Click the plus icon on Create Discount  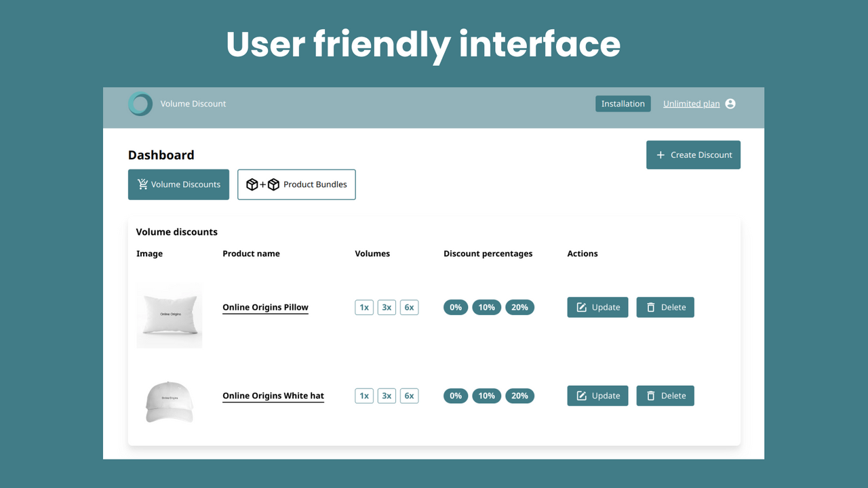click(660, 155)
